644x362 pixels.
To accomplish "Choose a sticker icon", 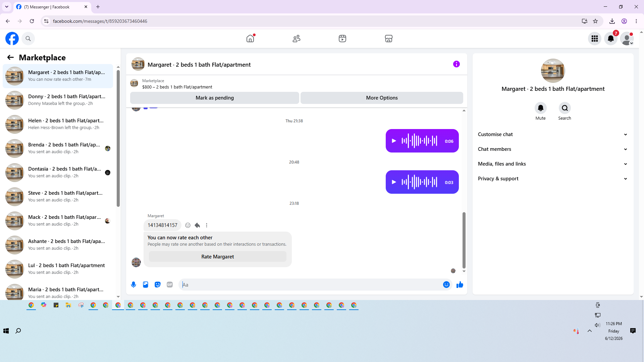I will click(158, 285).
